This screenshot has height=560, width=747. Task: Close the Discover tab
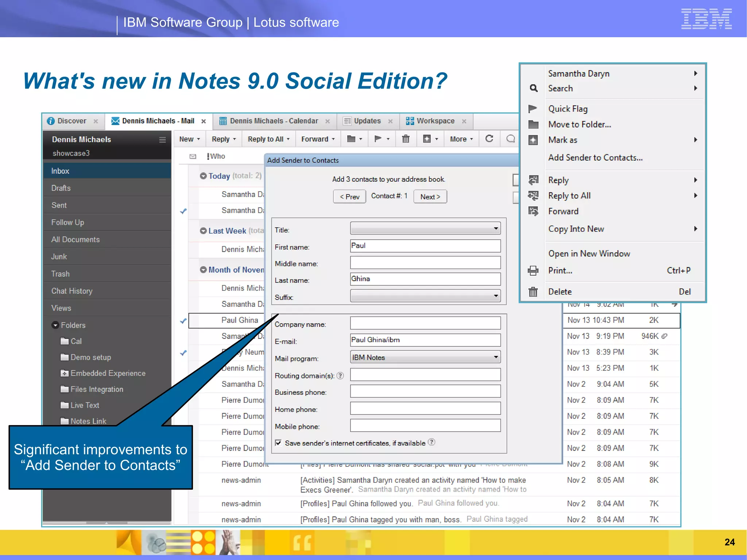pyautogui.click(x=96, y=121)
